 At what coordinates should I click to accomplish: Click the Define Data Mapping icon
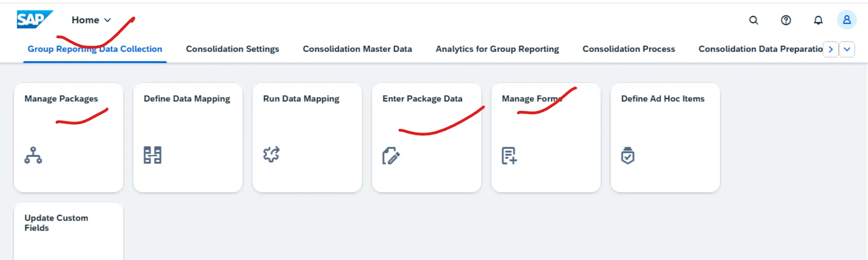[152, 155]
